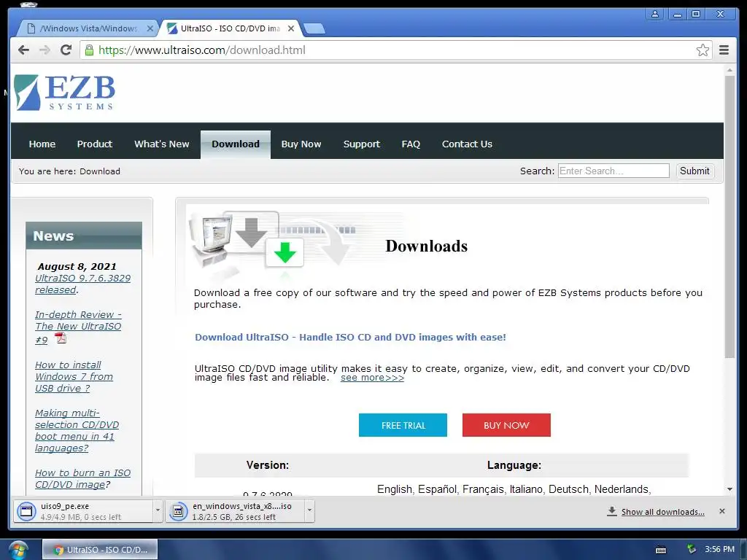Click the network tray icon

click(692, 549)
